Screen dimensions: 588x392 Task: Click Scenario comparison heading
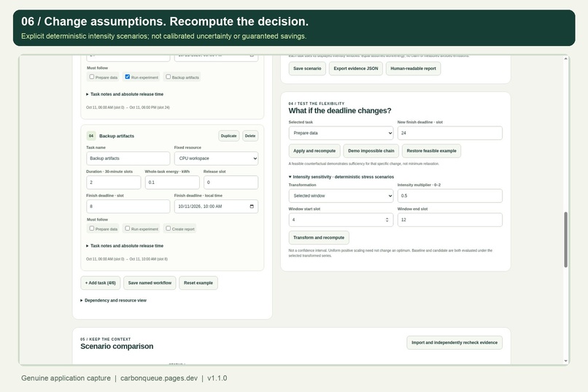coord(117,346)
